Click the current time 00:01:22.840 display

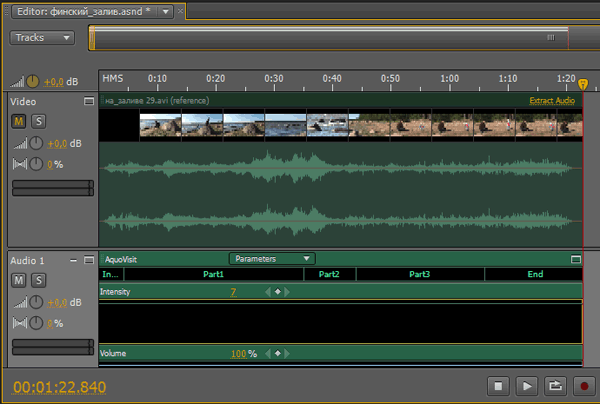coord(59,387)
